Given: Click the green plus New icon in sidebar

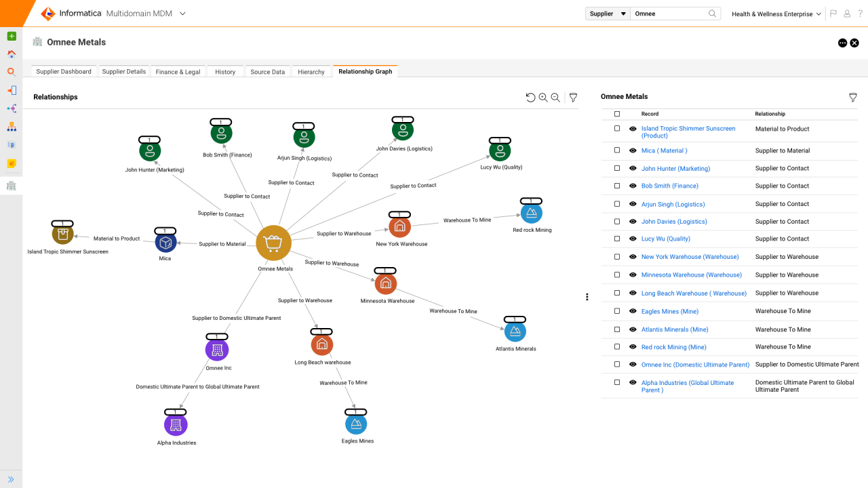Looking at the screenshot, I should pyautogui.click(x=12, y=36).
